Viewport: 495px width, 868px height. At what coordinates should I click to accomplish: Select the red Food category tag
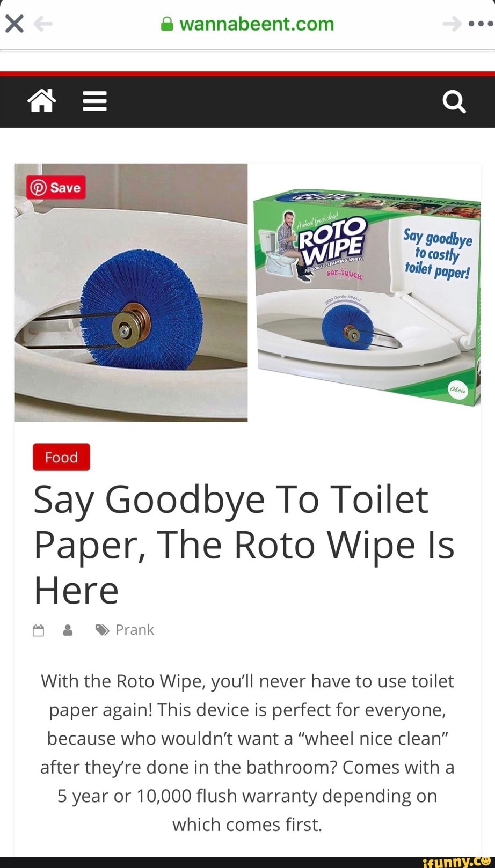61,457
